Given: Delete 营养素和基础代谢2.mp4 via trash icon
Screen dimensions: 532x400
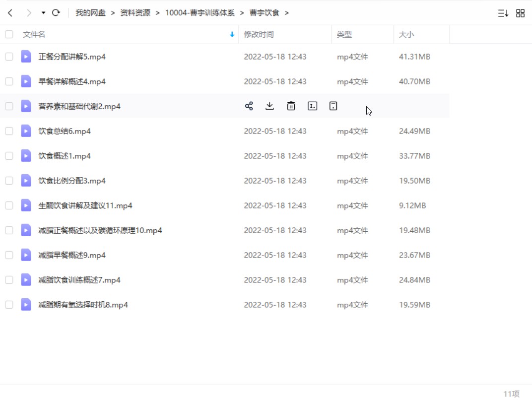Looking at the screenshot, I should click(x=291, y=106).
